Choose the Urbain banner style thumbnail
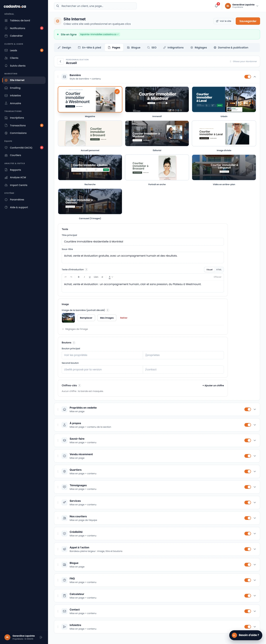This screenshot has height=644, width=266. pyautogui.click(x=224, y=99)
